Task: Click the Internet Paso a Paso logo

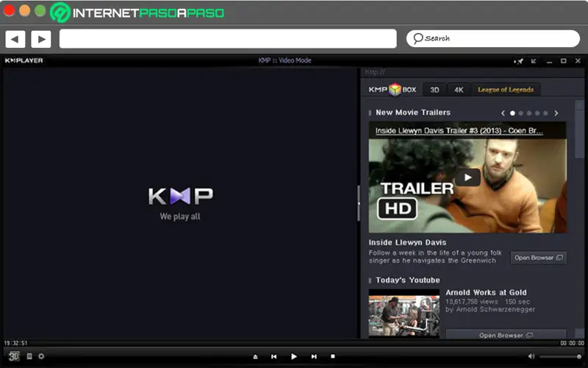Action: 137,13
